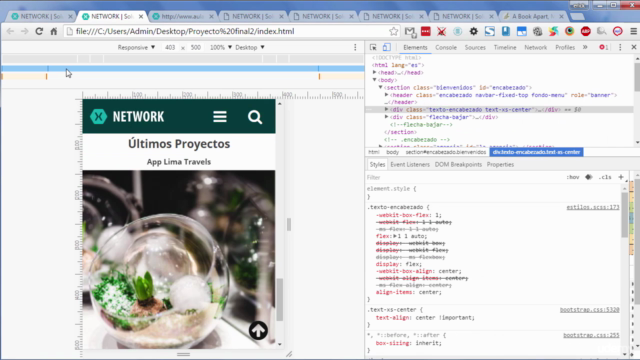The height and width of the screenshot is (360, 640).
Task: Collapse the body element node
Action: pyautogui.click(x=374, y=80)
